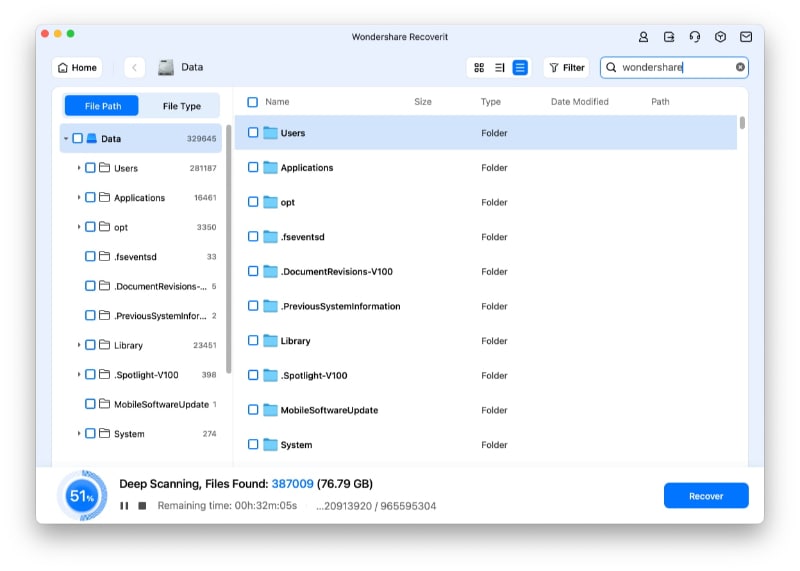Expand the Users node in sidebar tree
This screenshot has width=800, height=571.
[x=79, y=168]
